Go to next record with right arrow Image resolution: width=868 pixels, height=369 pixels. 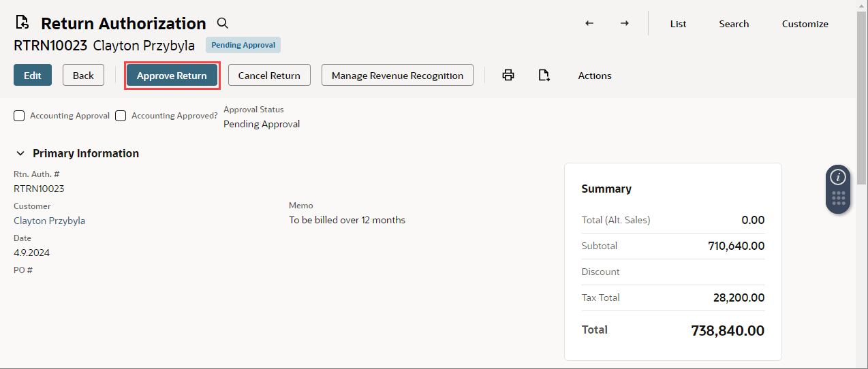[624, 23]
